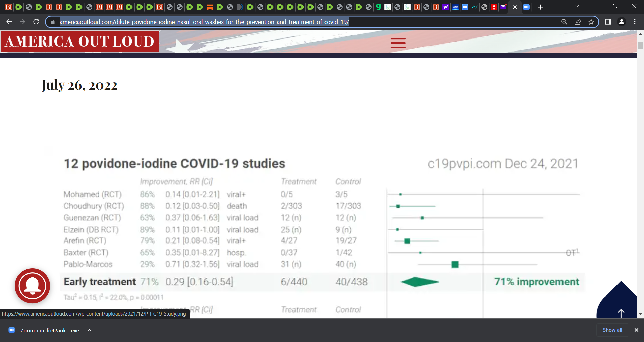Viewport: 644px width, 342px height.
Task: Bookmark this page with the star
Action: click(591, 22)
